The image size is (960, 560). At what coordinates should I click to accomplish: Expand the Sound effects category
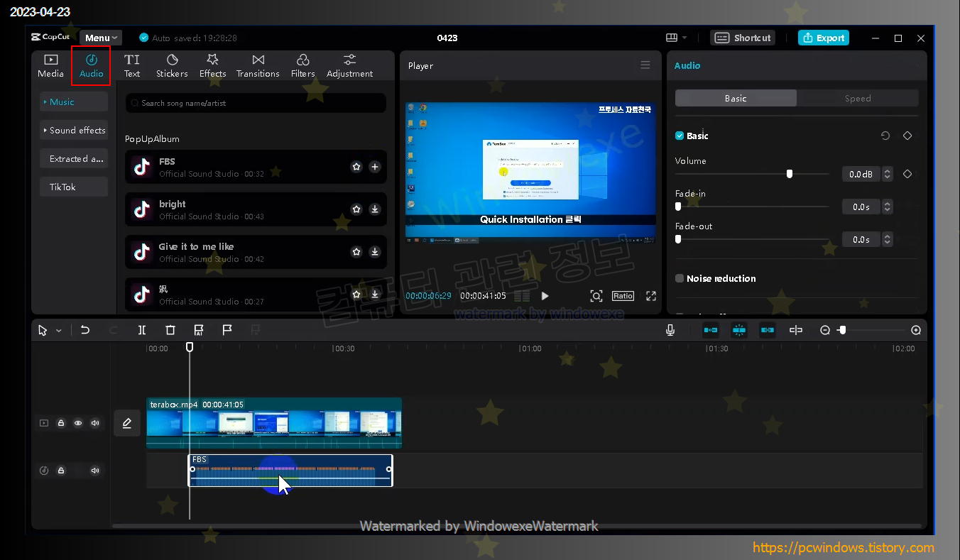74,131
